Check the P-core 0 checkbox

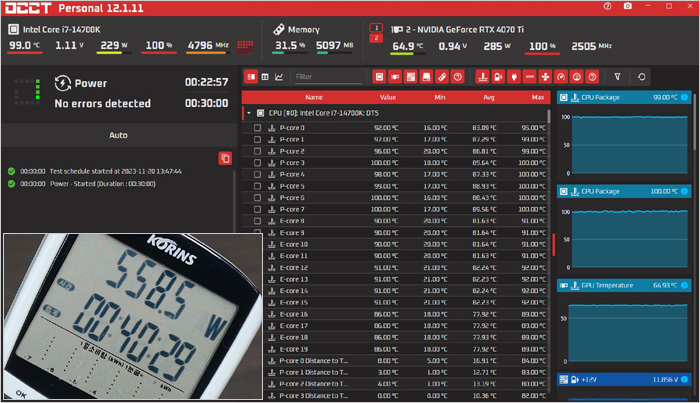click(257, 128)
